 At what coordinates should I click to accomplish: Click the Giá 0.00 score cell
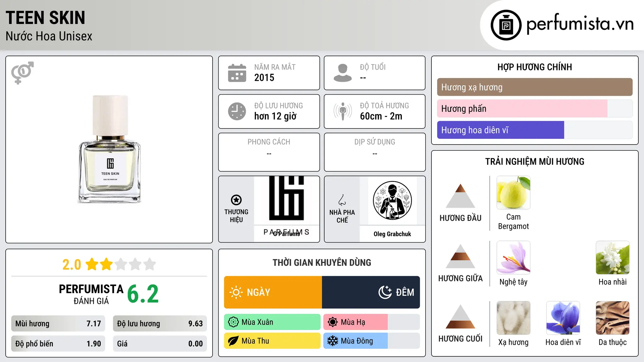160,344
